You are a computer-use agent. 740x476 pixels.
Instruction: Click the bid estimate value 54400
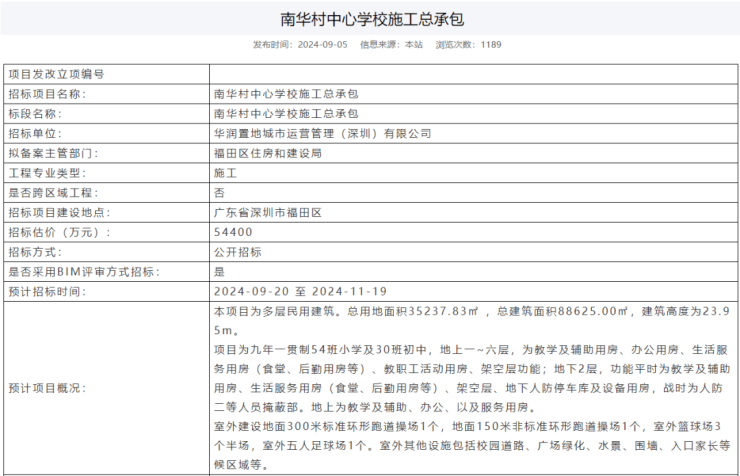click(x=233, y=232)
